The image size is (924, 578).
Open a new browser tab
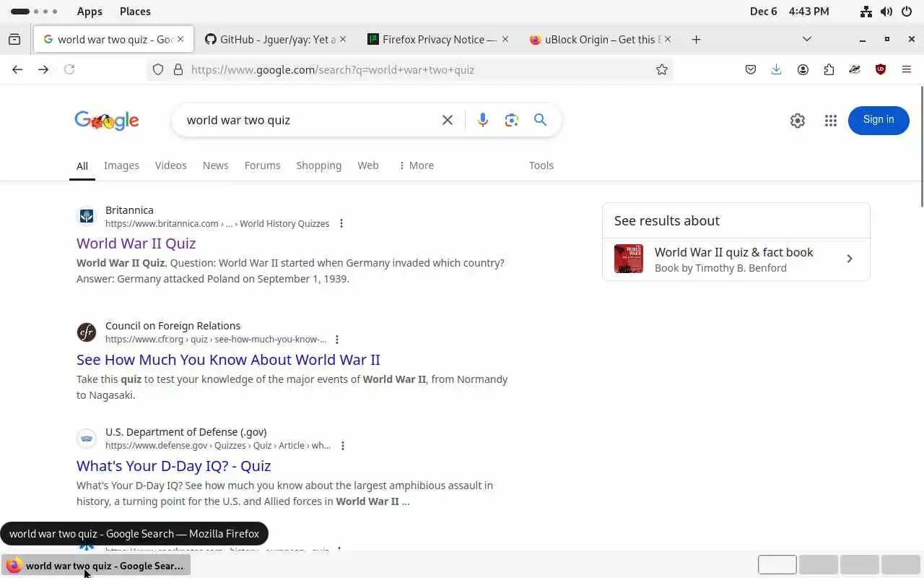tap(696, 40)
